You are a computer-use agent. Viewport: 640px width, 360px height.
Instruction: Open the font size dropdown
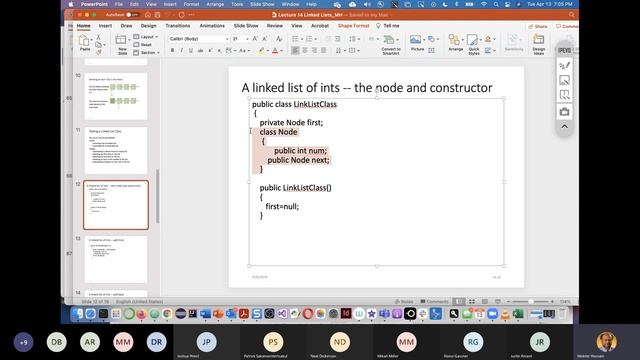point(247,39)
